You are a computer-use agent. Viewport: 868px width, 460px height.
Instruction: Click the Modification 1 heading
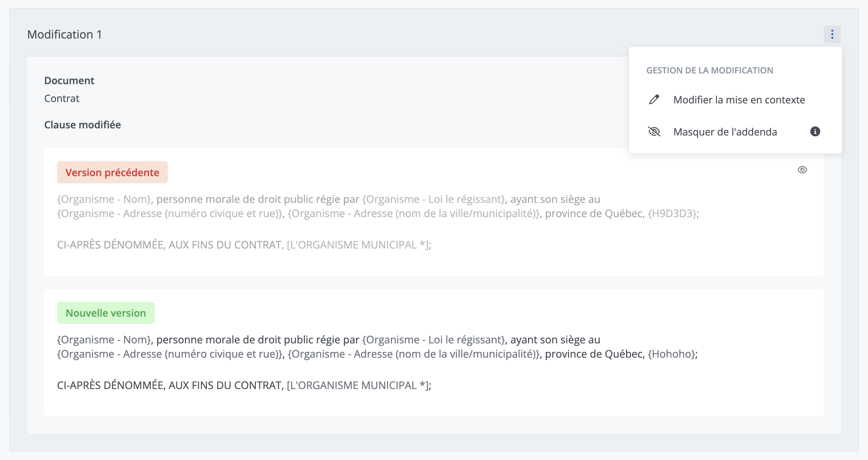64,35
